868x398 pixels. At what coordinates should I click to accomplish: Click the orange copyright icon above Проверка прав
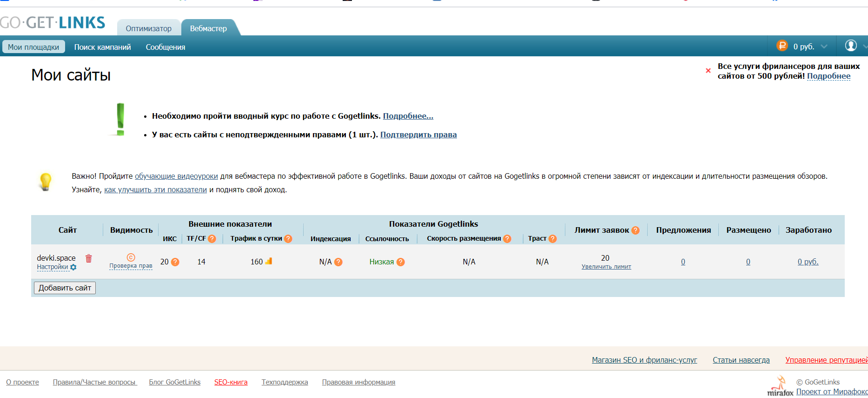tap(131, 257)
